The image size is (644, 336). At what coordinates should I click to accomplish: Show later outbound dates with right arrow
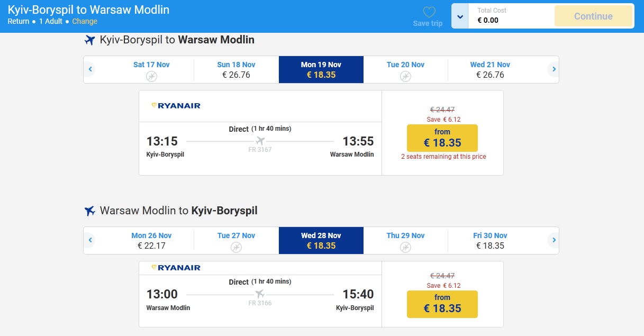(x=554, y=69)
